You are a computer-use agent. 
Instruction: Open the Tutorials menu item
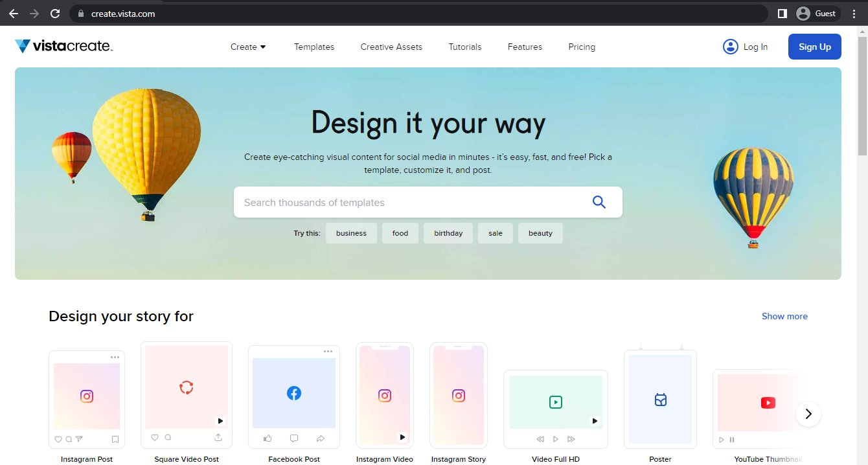tap(465, 47)
